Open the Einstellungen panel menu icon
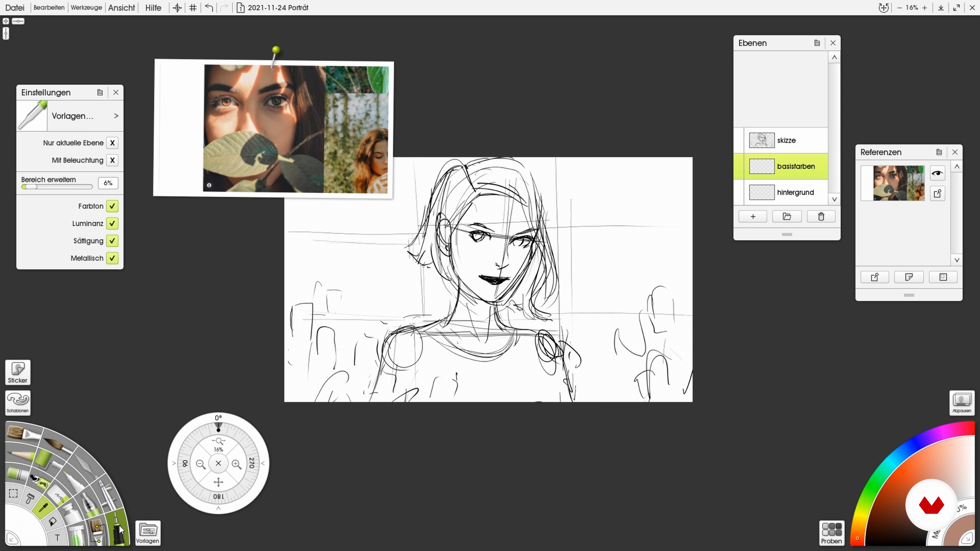This screenshot has height=551, width=980. point(100,92)
